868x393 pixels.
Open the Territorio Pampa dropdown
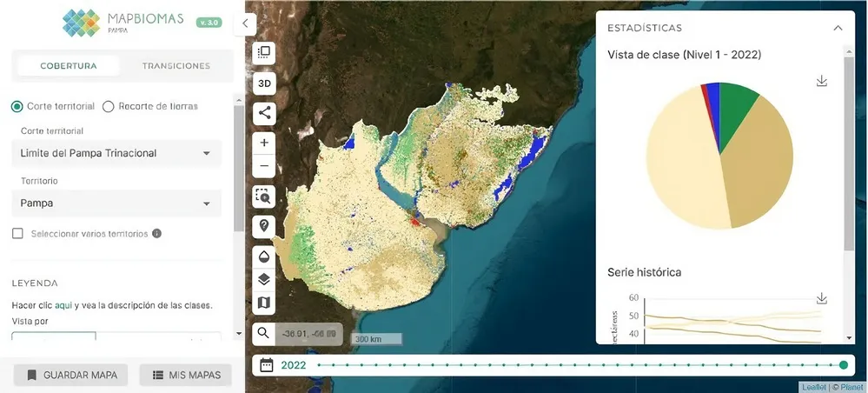pos(116,203)
